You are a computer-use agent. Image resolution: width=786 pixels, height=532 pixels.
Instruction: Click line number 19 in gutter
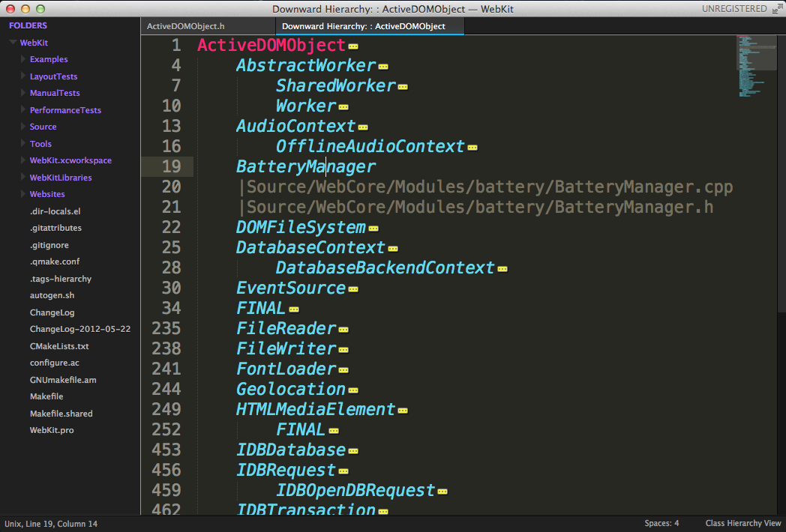click(x=172, y=166)
